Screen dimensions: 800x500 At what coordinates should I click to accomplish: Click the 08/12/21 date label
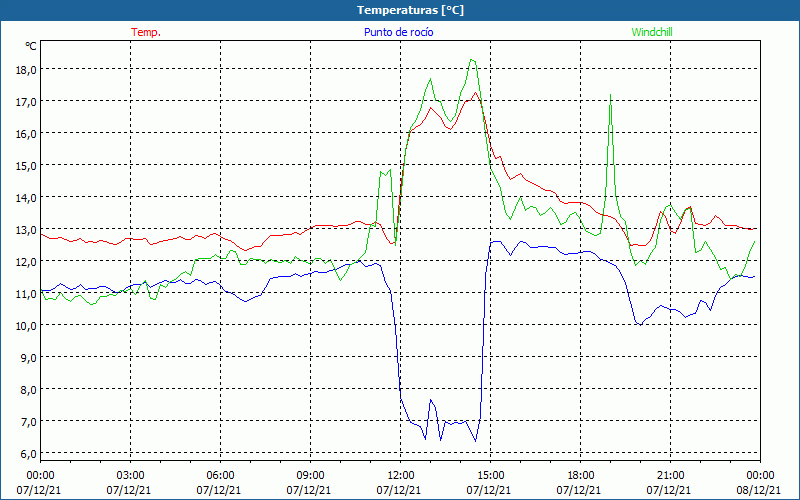tap(759, 490)
